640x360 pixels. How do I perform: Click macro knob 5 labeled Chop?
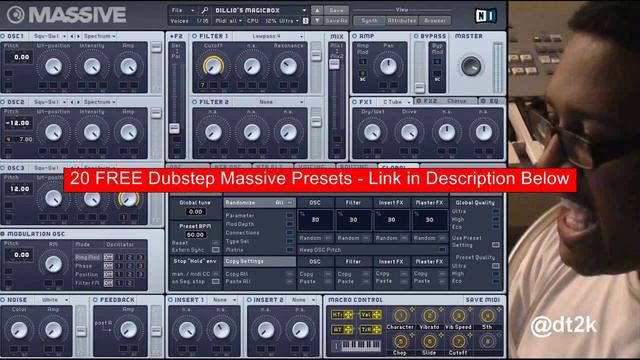400,341
